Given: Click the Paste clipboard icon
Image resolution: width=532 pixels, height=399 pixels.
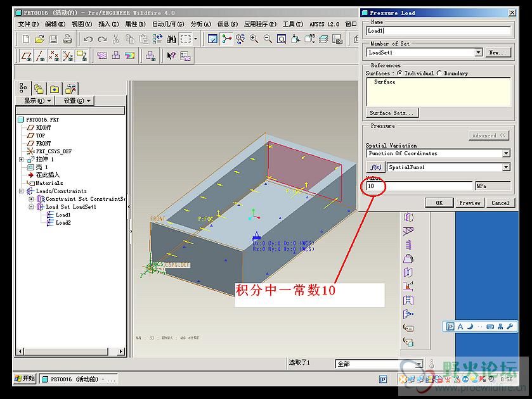Looking at the screenshot, I should 144,39.
